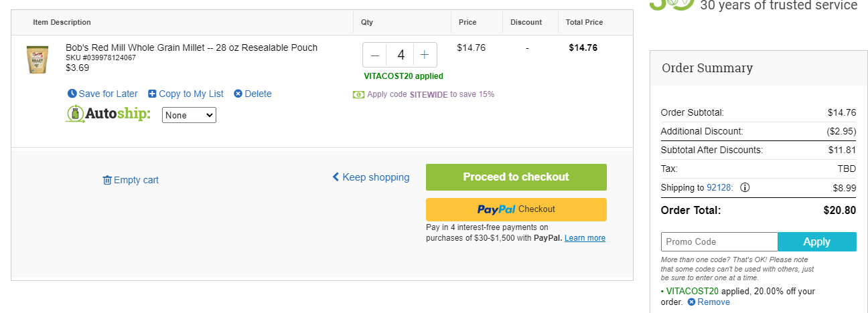Click the shipping info circle icon
The width and height of the screenshot is (868, 313).
pyautogui.click(x=745, y=187)
